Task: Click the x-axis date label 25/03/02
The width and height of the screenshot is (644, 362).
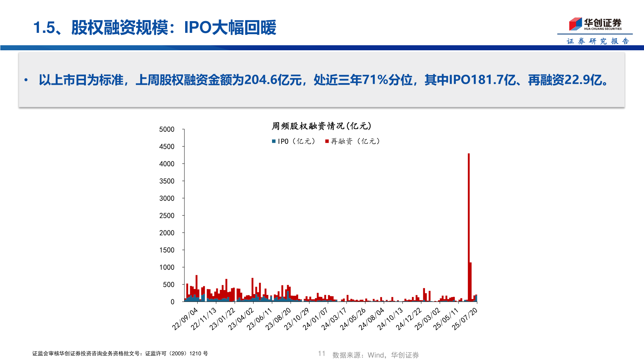Action: pyautogui.click(x=427, y=319)
